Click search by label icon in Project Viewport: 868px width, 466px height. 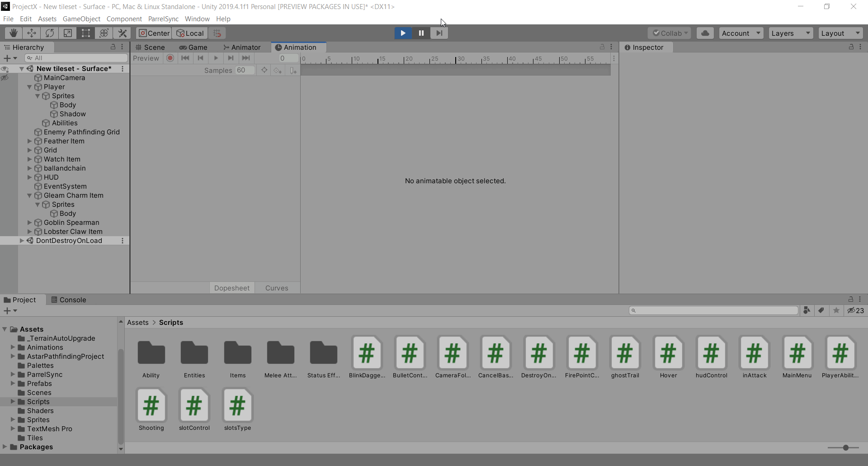[x=821, y=310]
